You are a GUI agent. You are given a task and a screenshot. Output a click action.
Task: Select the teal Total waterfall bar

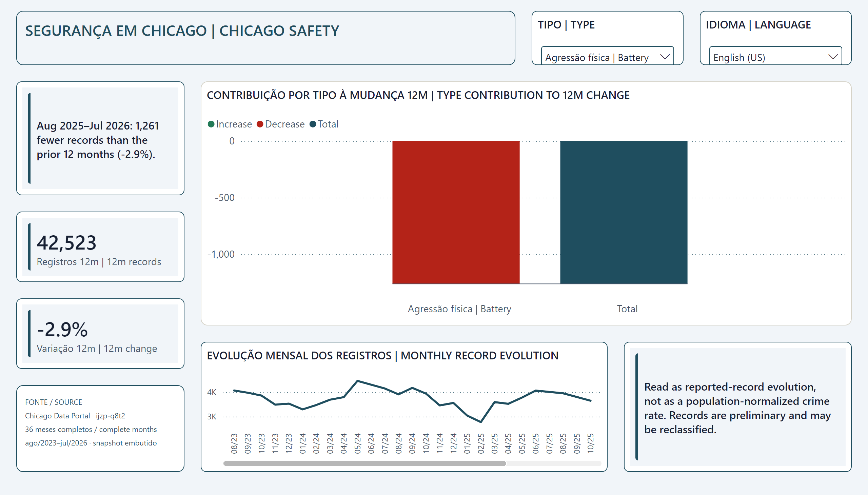[x=624, y=212]
